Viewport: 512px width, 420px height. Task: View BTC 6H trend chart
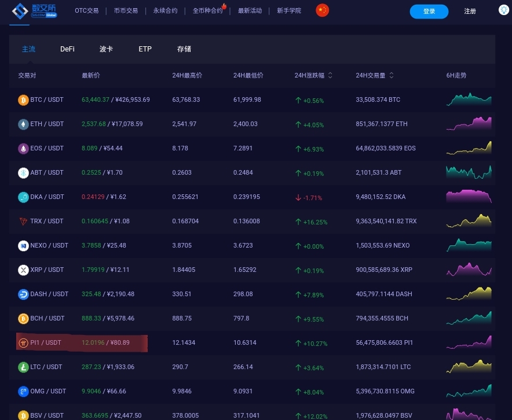click(x=469, y=100)
